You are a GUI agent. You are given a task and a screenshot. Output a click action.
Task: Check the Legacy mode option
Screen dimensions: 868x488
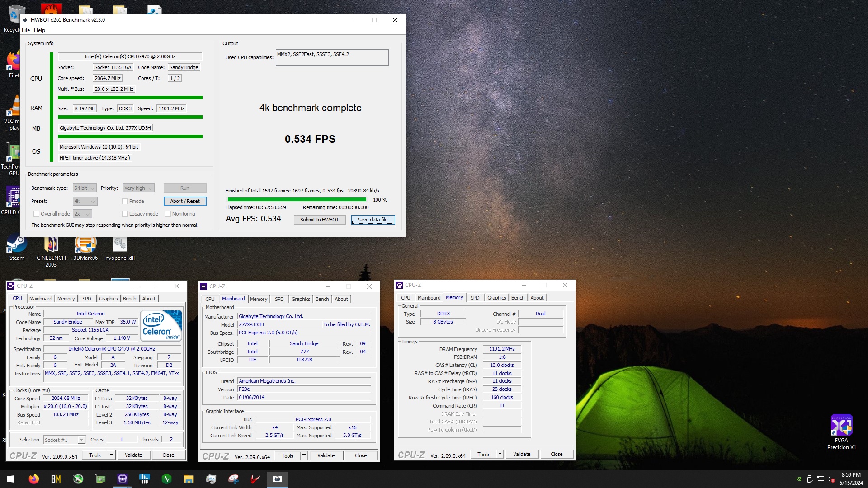pos(125,214)
